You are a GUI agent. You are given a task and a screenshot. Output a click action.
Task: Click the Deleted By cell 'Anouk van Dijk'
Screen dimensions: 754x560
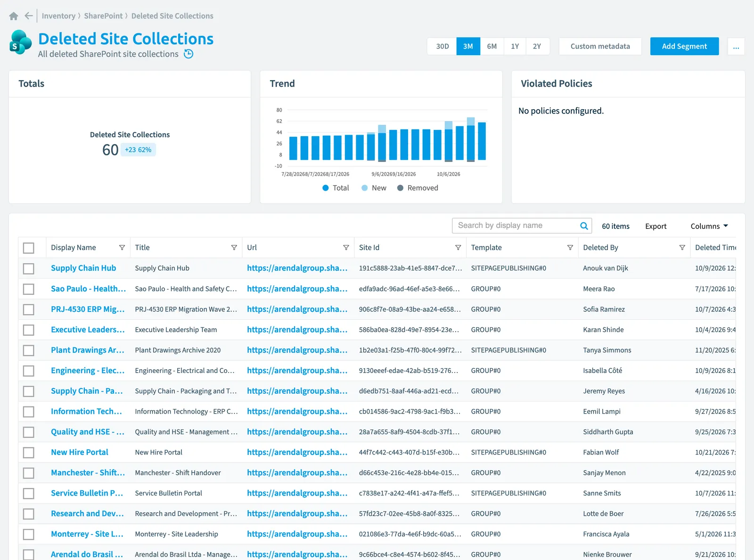606,268
